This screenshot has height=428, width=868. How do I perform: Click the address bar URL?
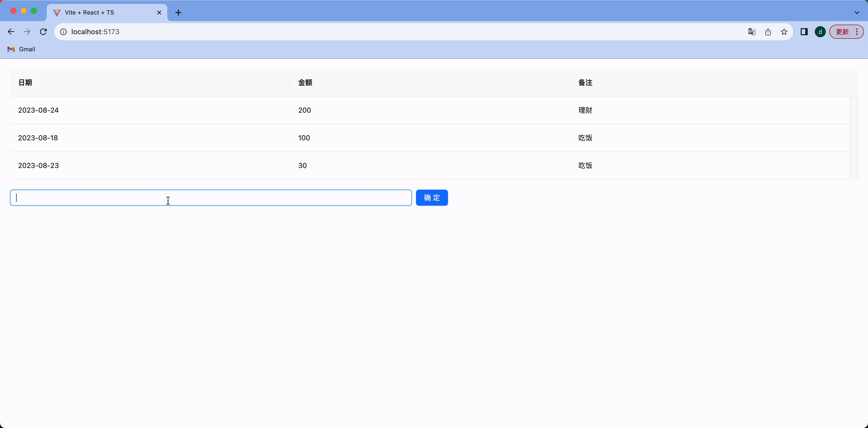tap(96, 32)
